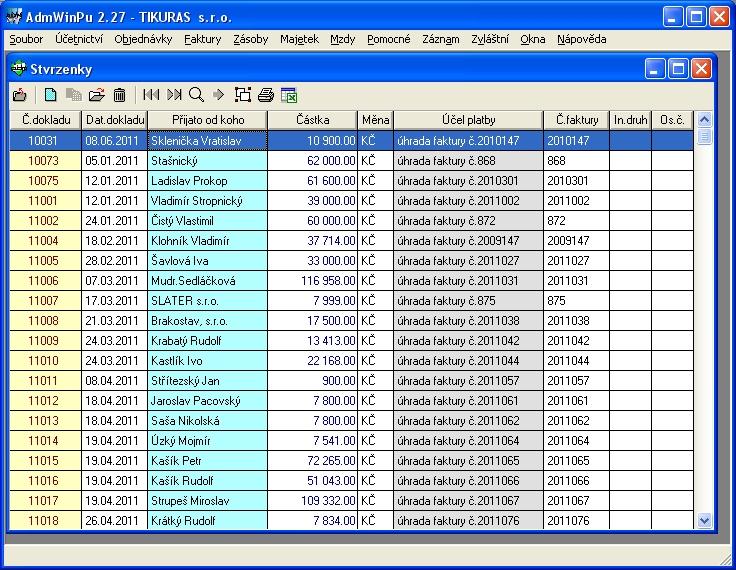Image resolution: width=736 pixels, height=570 pixels.
Task: Open search with magnifying glass icon
Action: pyautogui.click(x=197, y=95)
